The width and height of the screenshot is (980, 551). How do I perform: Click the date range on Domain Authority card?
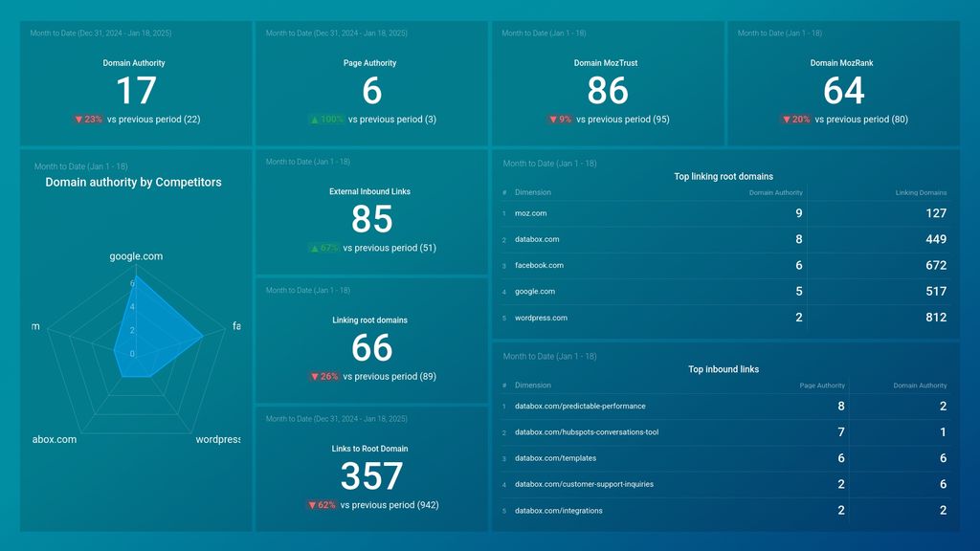pos(100,33)
